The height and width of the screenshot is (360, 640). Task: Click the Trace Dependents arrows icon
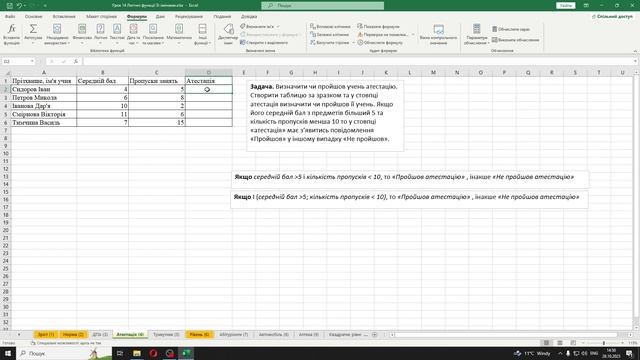(313, 34)
